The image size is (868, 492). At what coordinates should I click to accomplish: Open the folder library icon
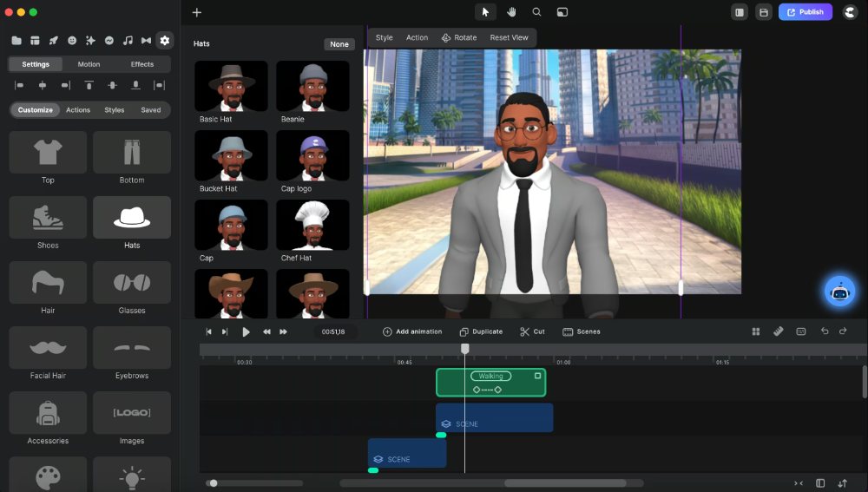pyautogui.click(x=16, y=41)
